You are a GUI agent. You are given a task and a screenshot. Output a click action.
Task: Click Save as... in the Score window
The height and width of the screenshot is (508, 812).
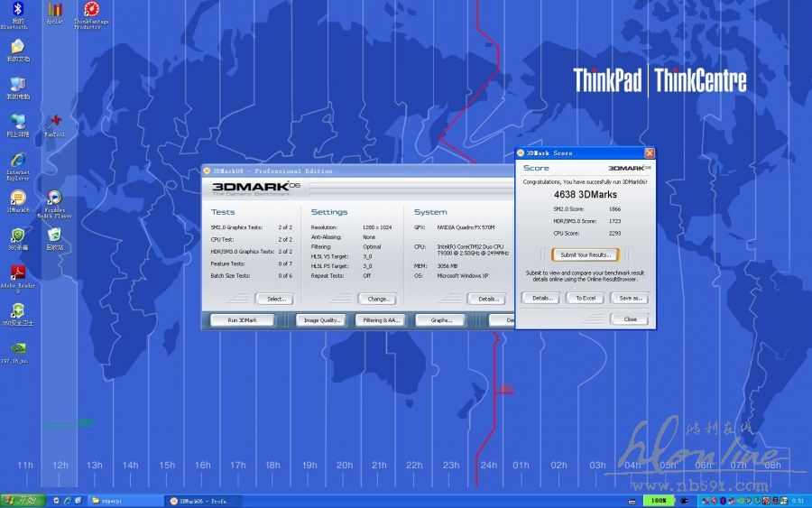[x=629, y=298]
